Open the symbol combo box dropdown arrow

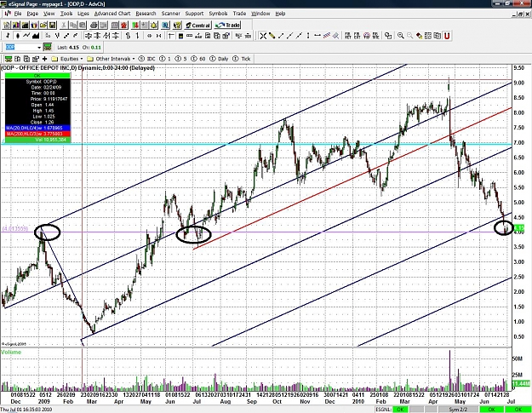[39, 48]
